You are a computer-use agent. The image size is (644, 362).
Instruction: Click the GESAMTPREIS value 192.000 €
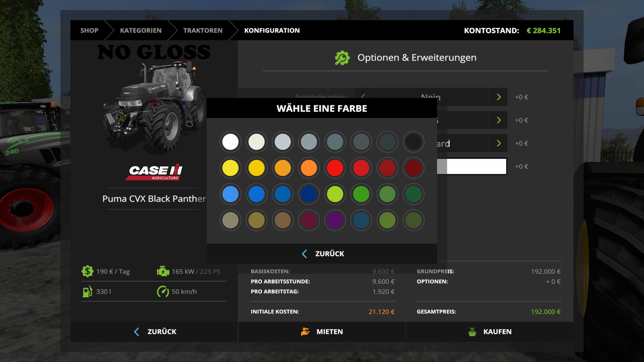(546, 312)
